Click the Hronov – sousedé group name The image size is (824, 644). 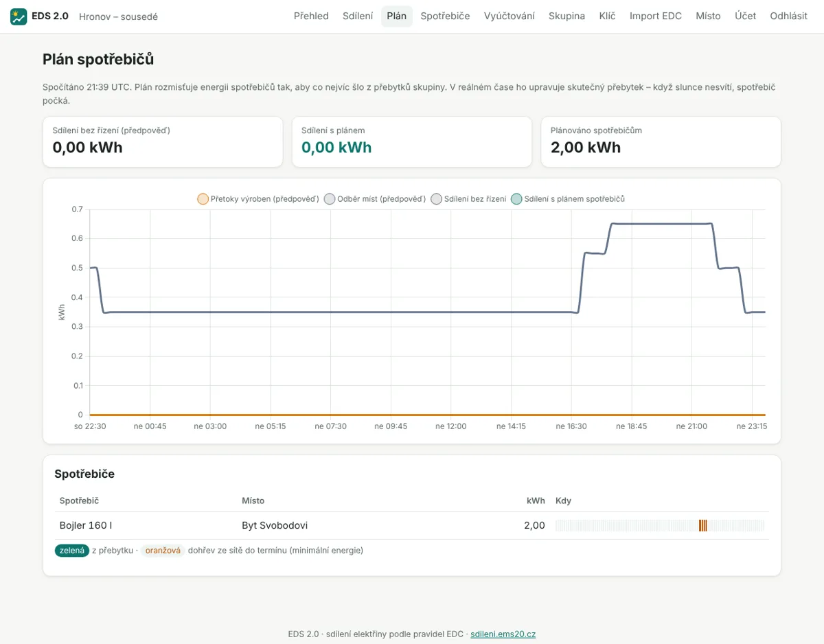pyautogui.click(x=118, y=16)
